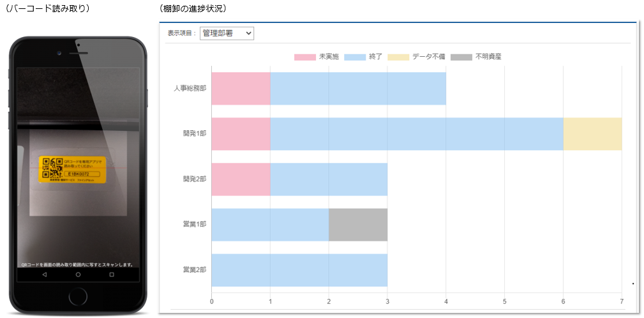Image resolution: width=644 pixels, height=318 pixels.
Task: Click the gray 不明資産 segment for 営業1部
Action: [x=358, y=224]
